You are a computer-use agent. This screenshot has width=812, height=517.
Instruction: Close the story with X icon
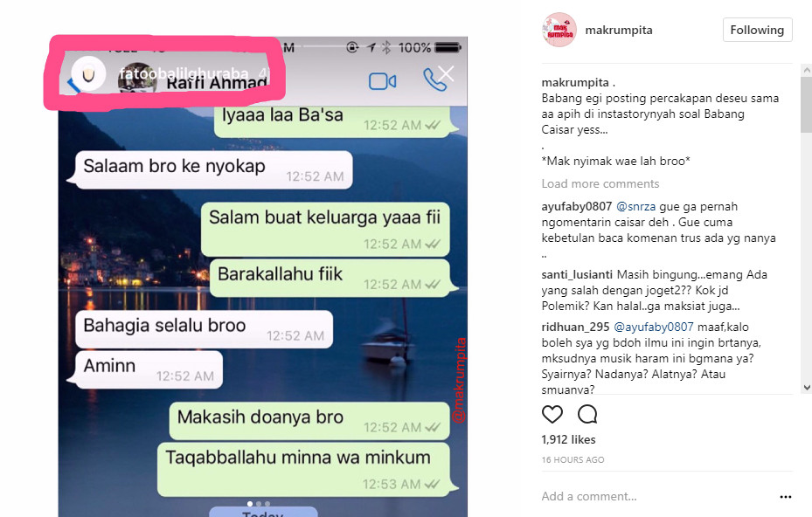[x=446, y=74]
